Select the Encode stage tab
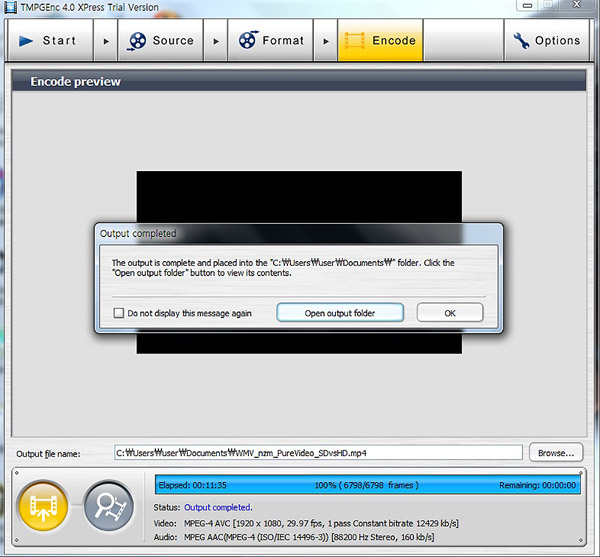Screen dimensions: 600x557 point(380,40)
